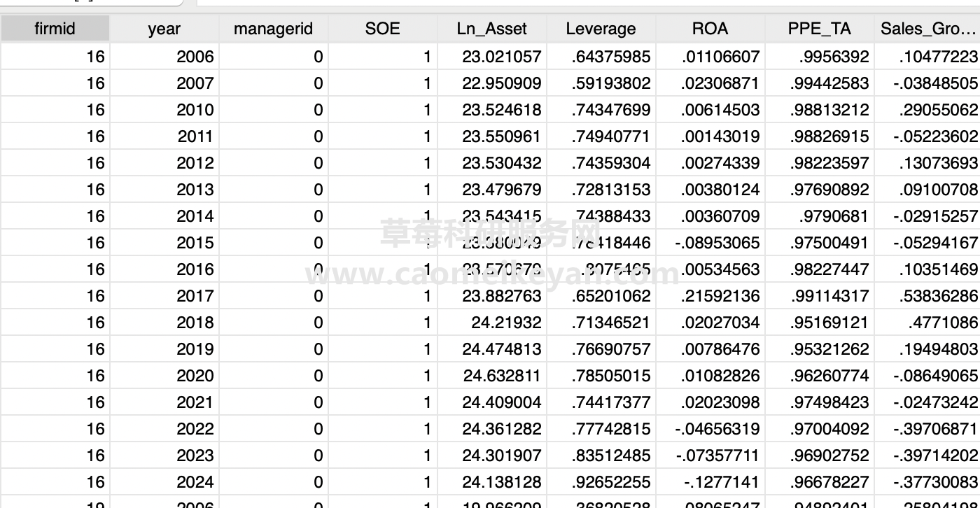Click the year column header
980x508 pixels.
coord(164,29)
